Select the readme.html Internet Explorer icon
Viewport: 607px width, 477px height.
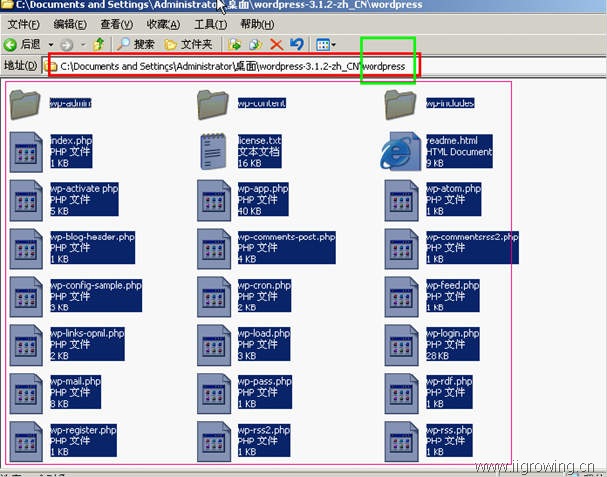(400, 152)
